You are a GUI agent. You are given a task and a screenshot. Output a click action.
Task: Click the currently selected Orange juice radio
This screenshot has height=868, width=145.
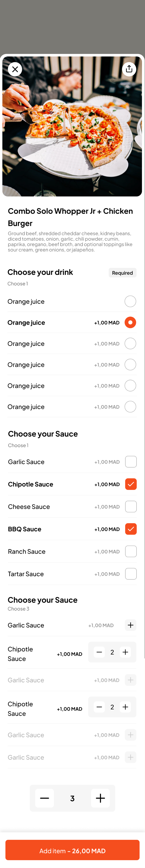point(130,323)
